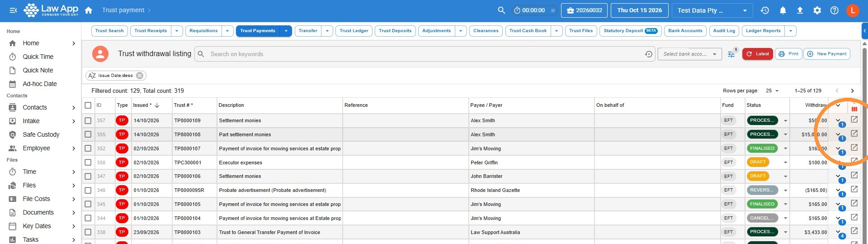868x244 pixels.
Task: Open file 20260032 briefcase button
Action: (584, 10)
